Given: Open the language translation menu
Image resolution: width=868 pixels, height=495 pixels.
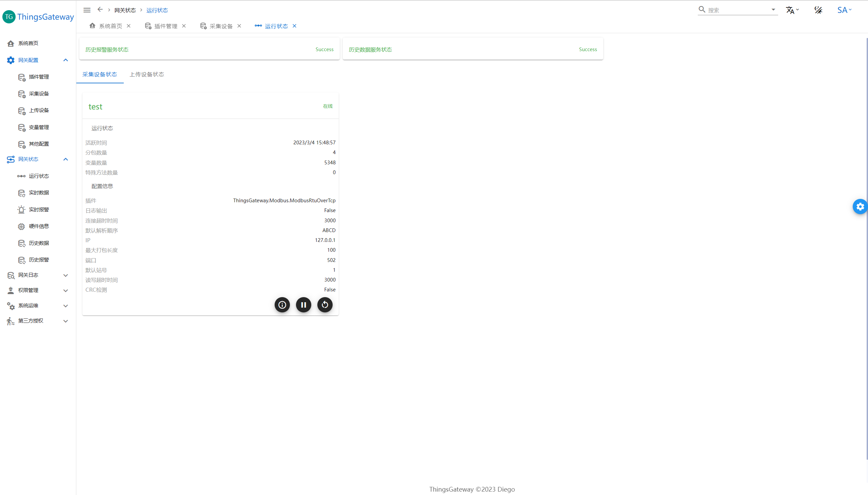Looking at the screenshot, I should pos(792,10).
